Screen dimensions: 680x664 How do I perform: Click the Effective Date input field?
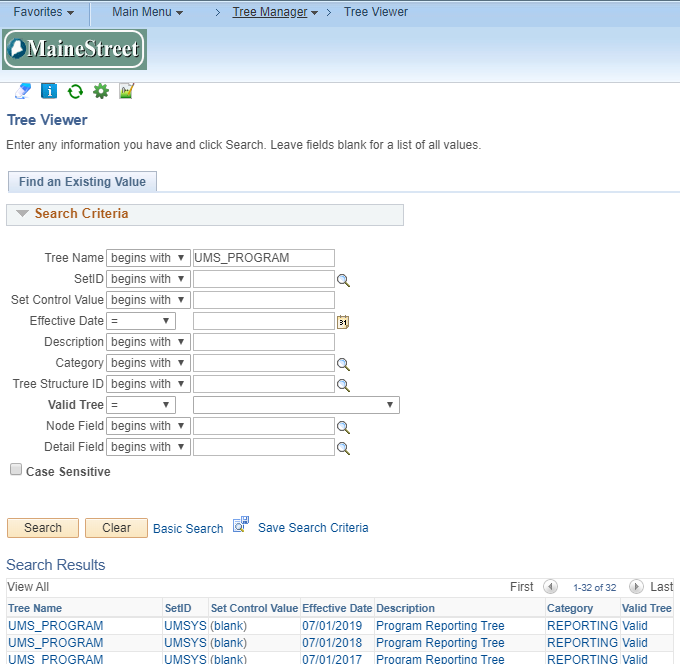pyautogui.click(x=264, y=321)
